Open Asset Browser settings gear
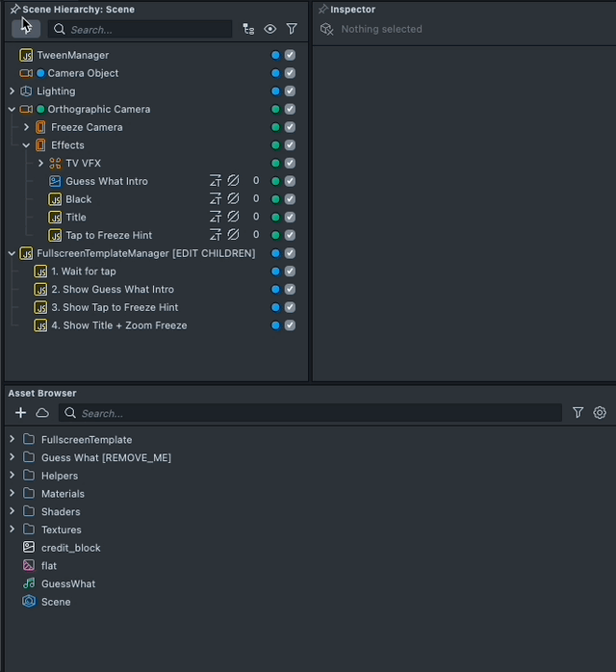Screen dimensions: 616x672 (600, 413)
